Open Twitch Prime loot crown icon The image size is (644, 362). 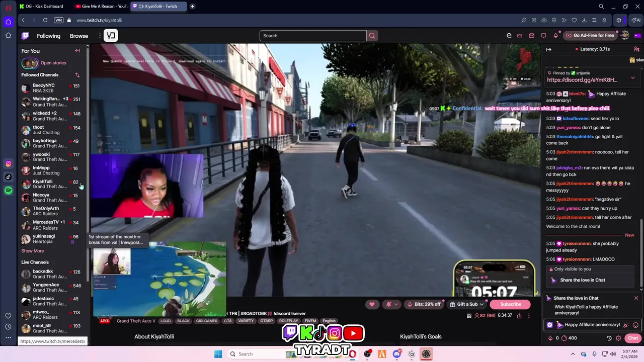[x=520, y=36]
